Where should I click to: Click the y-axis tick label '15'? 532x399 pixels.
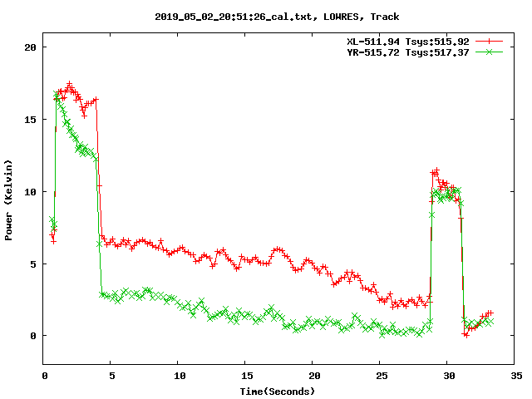[x=30, y=120]
